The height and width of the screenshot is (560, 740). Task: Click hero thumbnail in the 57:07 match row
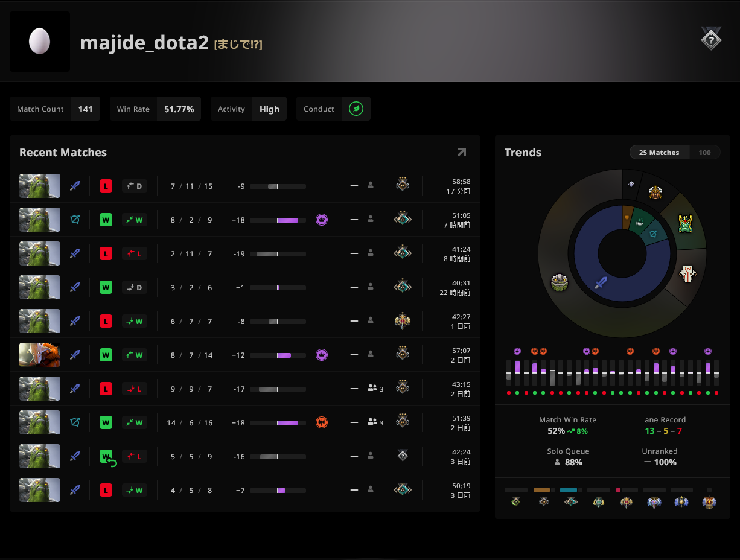(x=40, y=355)
